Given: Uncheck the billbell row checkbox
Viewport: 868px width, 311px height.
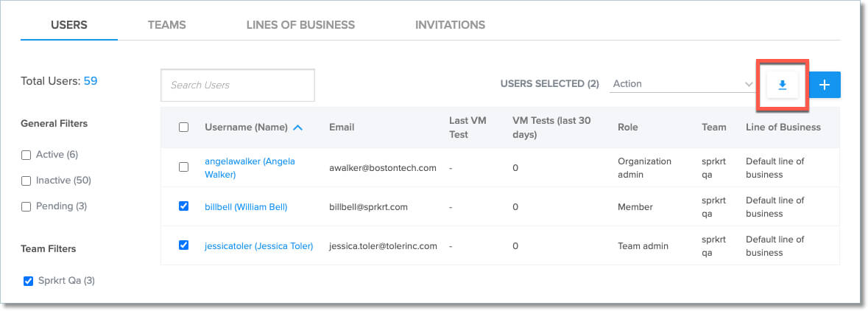Looking at the screenshot, I should tap(184, 206).
